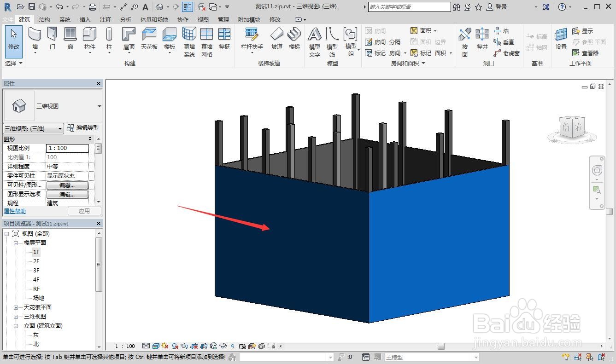Viewport: 616px width, 364px height.
Task: Select the 楼梯 (Stair) tool
Action: [294, 39]
